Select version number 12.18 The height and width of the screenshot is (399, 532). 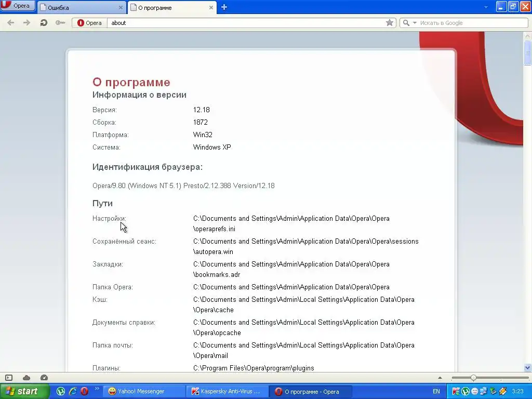pos(202,110)
